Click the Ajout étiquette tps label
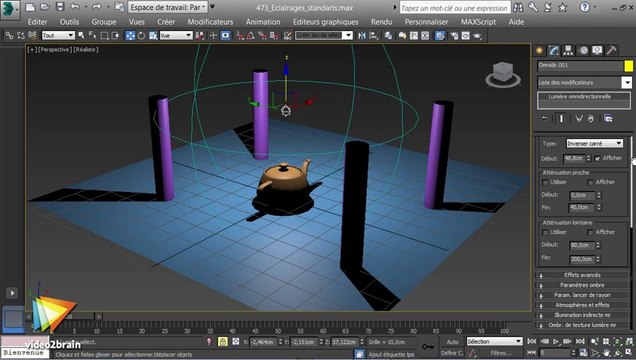The height and width of the screenshot is (360, 636). 391,354
